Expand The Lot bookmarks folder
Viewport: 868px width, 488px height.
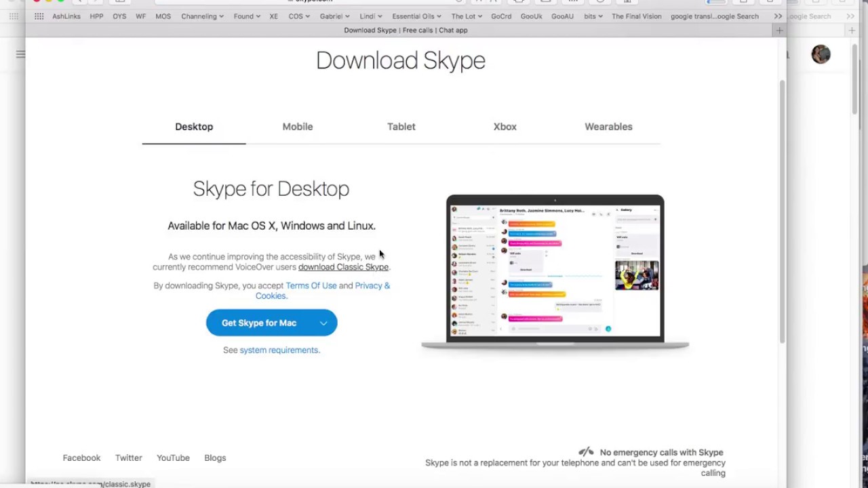pyautogui.click(x=467, y=16)
